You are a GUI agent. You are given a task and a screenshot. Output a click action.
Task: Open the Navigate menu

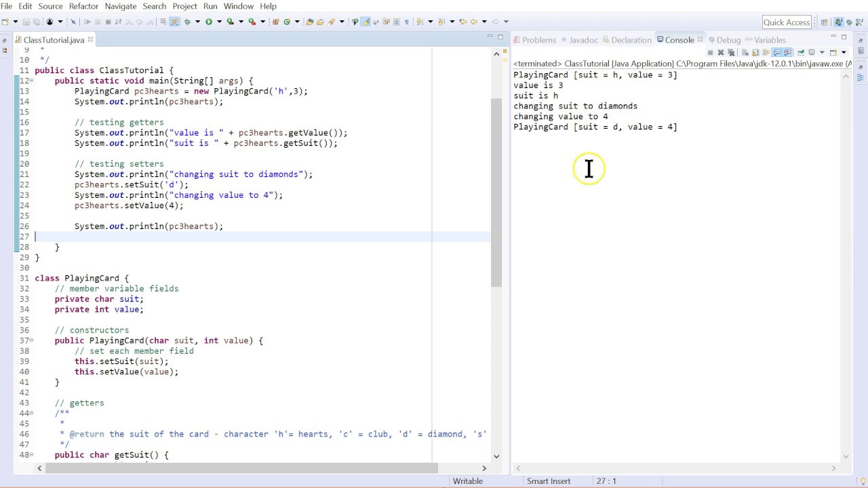[x=121, y=6]
